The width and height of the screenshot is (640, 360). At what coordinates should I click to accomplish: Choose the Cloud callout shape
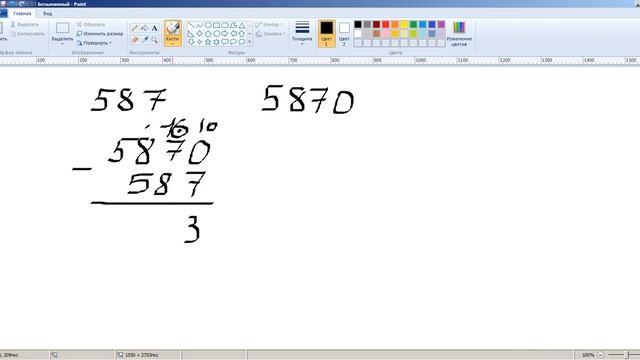242,42
